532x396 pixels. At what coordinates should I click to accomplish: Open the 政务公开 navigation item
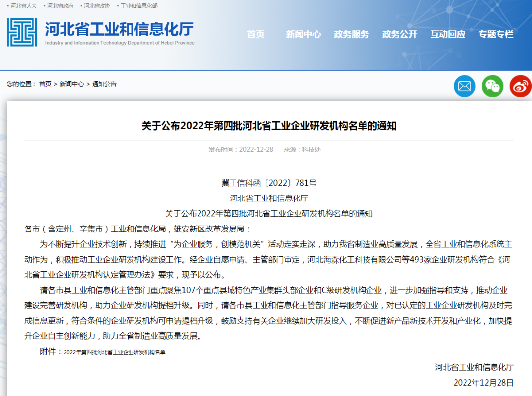[399, 34]
